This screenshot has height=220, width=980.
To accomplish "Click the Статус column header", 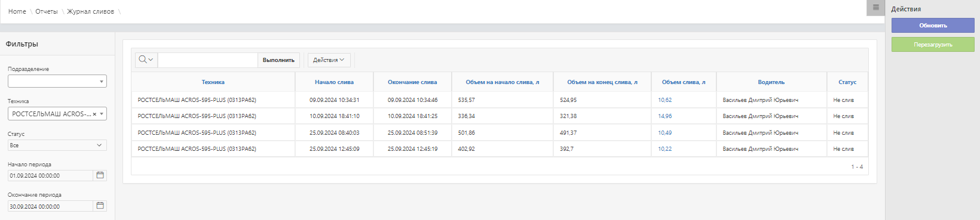I will 847,82.
